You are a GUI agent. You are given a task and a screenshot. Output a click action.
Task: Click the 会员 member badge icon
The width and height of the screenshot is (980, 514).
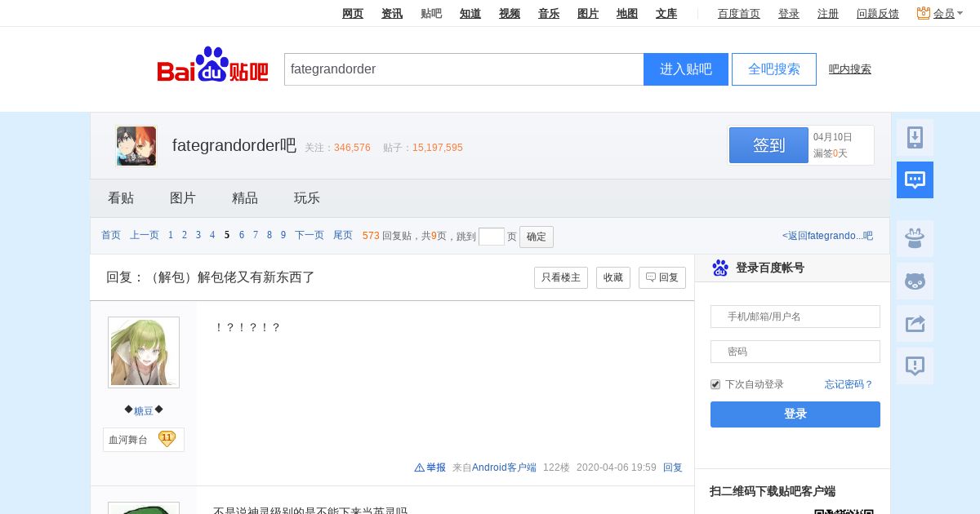(924, 13)
